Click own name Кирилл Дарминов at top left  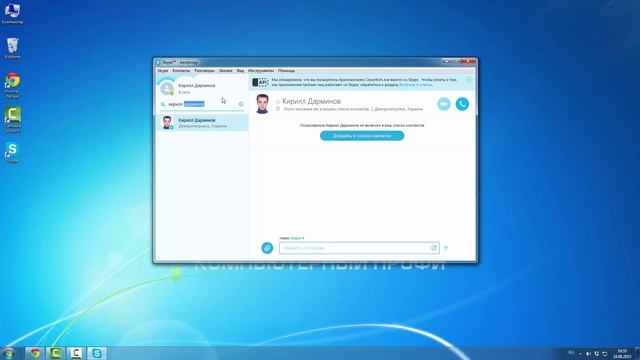(197, 86)
